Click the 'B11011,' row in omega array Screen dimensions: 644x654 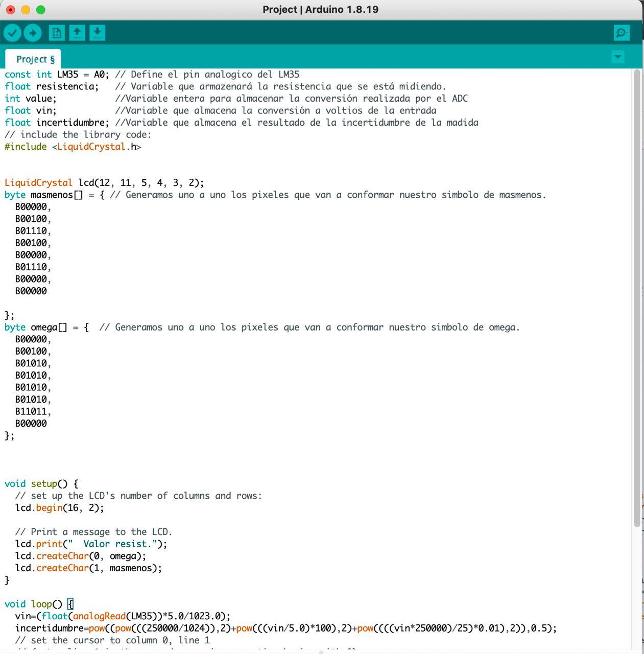[x=33, y=412]
